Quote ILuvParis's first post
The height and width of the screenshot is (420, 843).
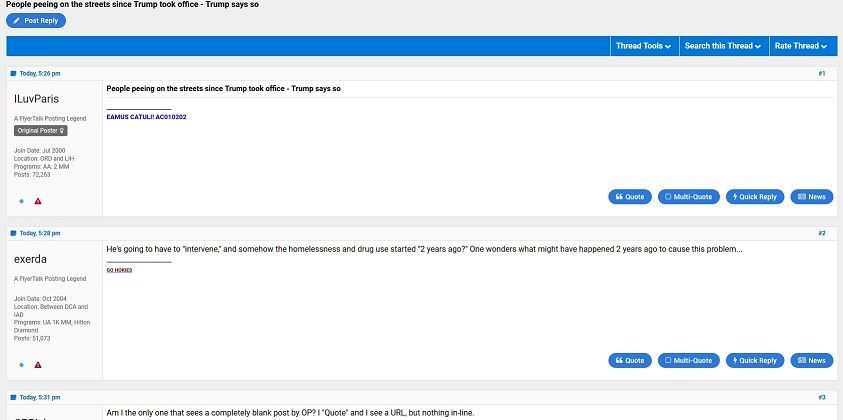630,197
